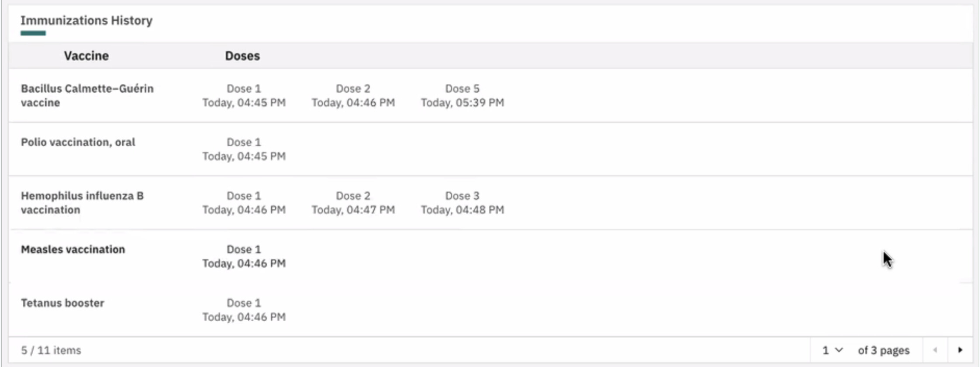Click Tetanus booster Dose 1 entry
This screenshot has width=980, height=367.
(244, 310)
